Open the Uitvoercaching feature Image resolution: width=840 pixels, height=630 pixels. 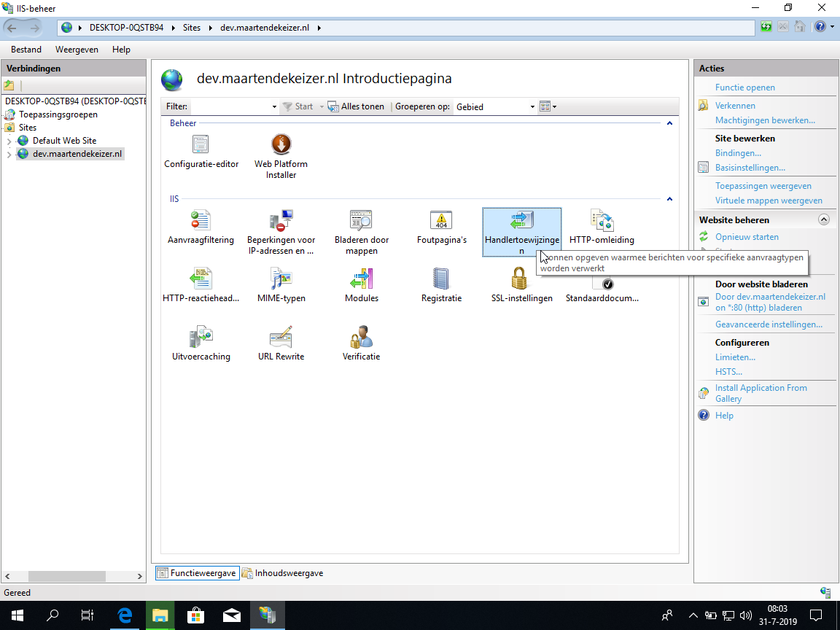[201, 344]
